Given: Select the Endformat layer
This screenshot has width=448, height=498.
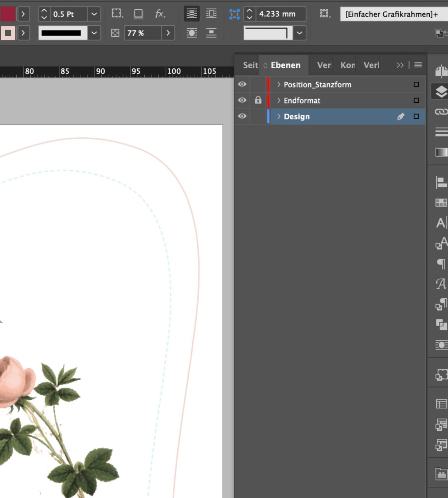Looking at the screenshot, I should tap(302, 100).
